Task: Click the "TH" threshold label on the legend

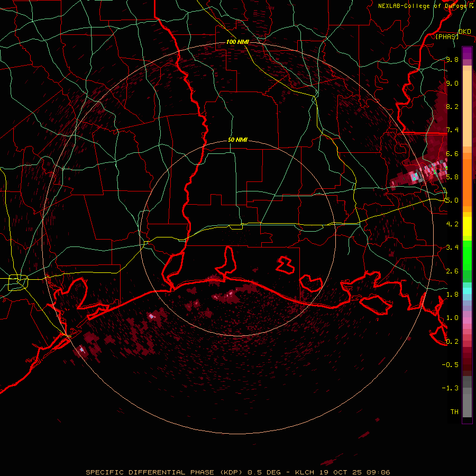Action: (454, 411)
